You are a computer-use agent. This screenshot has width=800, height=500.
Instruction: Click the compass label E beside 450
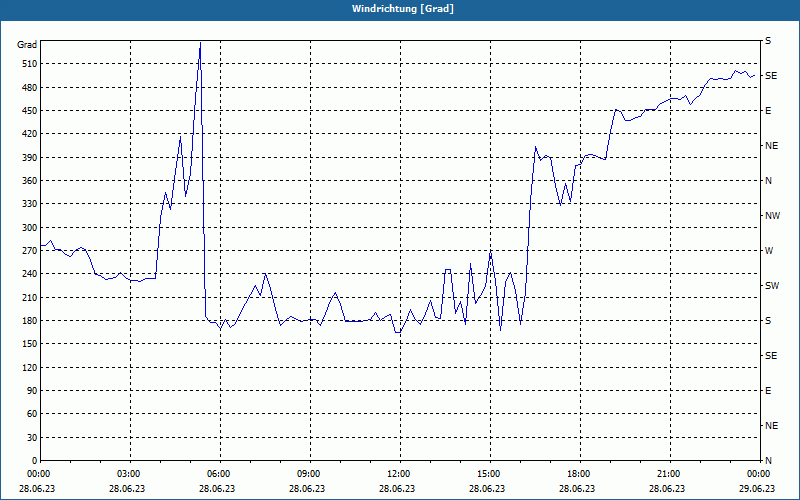click(x=768, y=111)
